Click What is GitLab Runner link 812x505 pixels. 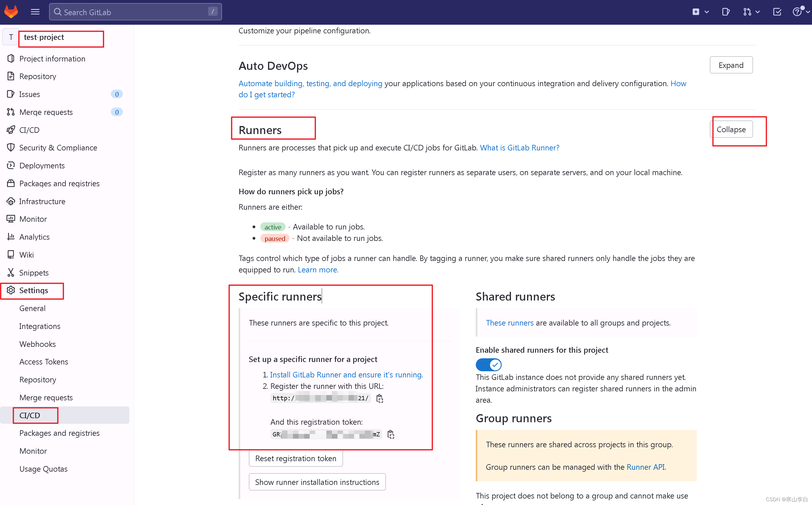(519, 148)
